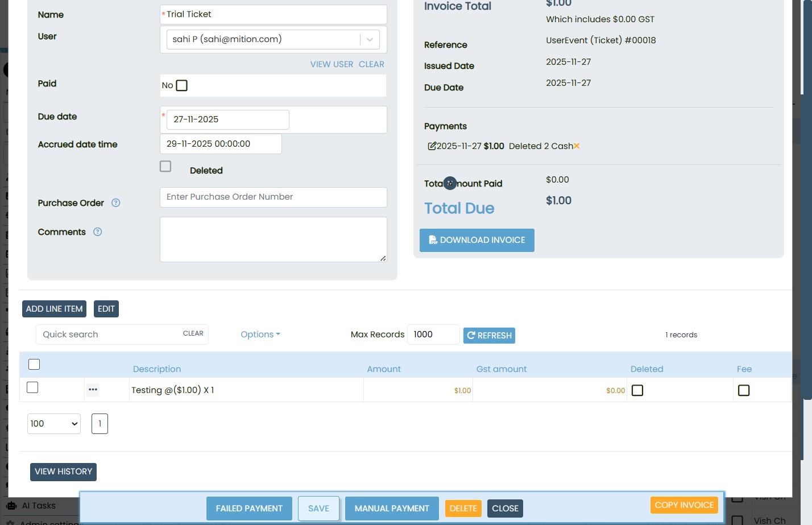
Task: Expand the User selection dropdown
Action: click(370, 39)
